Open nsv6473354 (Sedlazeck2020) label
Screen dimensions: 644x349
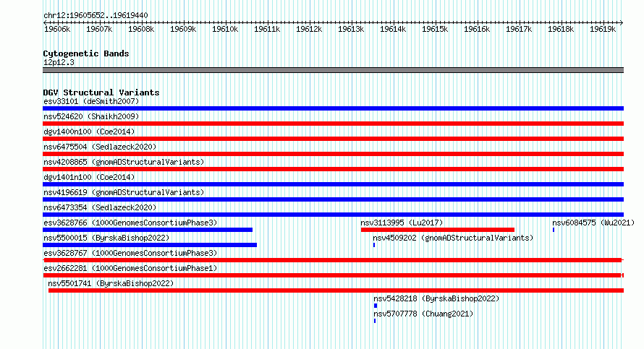click(100, 207)
